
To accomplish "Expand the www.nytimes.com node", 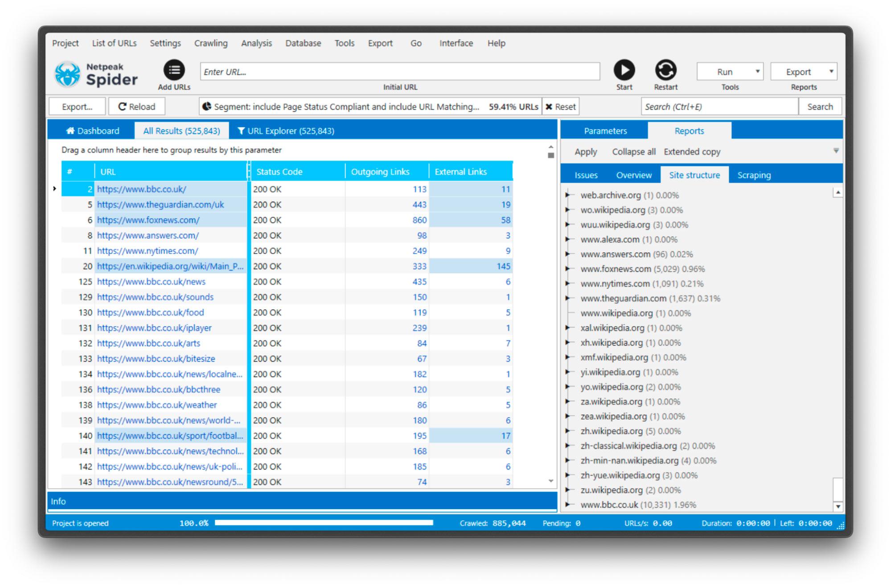I will (568, 283).
